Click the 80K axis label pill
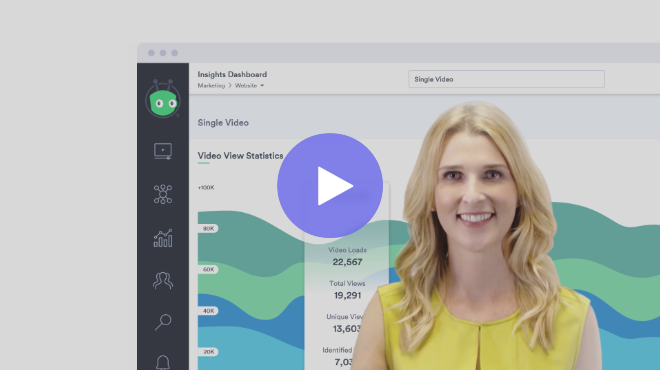This screenshot has height=370, width=660. tap(208, 229)
